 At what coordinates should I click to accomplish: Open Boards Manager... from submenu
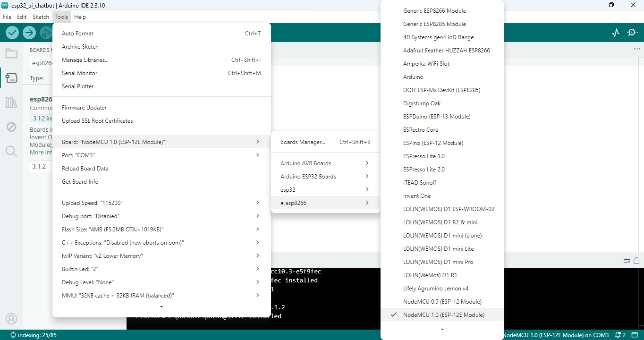pos(325,142)
